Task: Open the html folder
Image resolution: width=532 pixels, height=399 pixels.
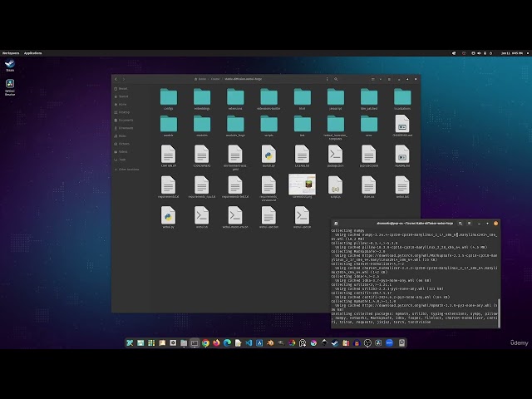Action: [302, 97]
